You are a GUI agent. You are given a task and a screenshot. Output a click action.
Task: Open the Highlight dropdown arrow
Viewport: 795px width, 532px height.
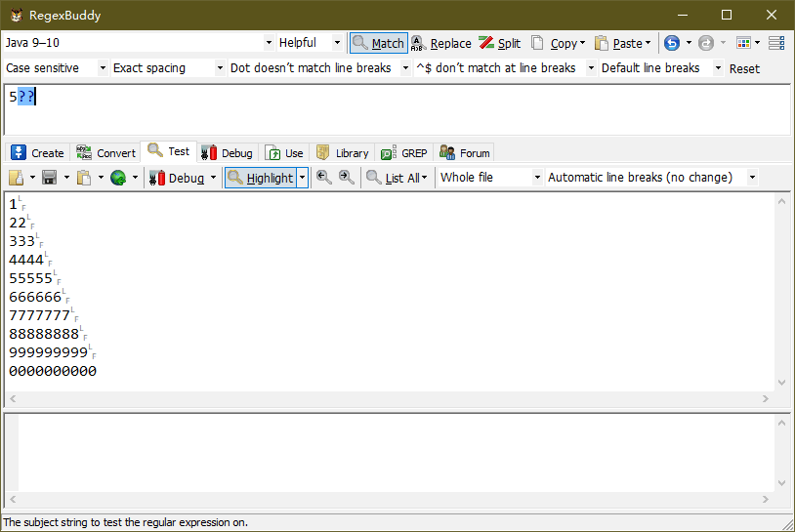302,178
